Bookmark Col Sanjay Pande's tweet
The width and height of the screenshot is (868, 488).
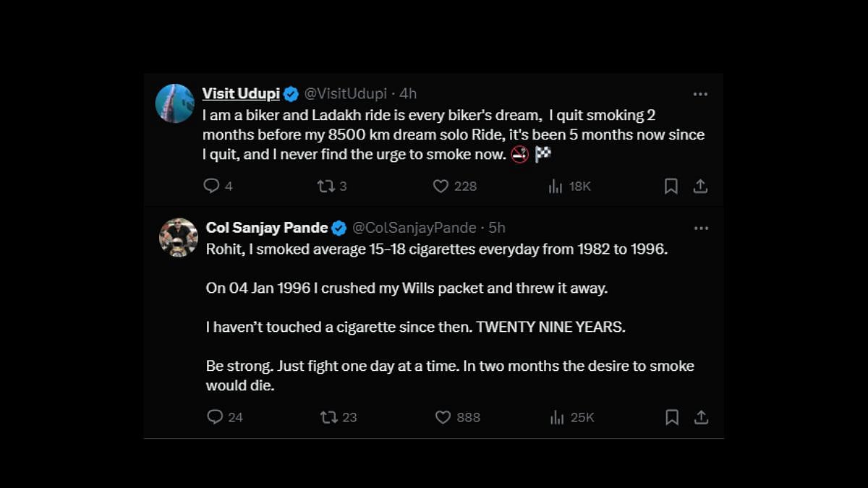click(672, 417)
